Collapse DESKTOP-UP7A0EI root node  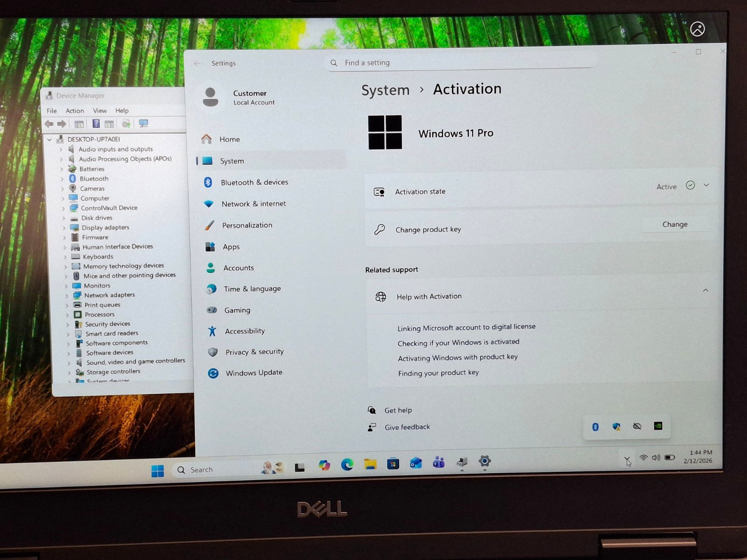click(49, 140)
